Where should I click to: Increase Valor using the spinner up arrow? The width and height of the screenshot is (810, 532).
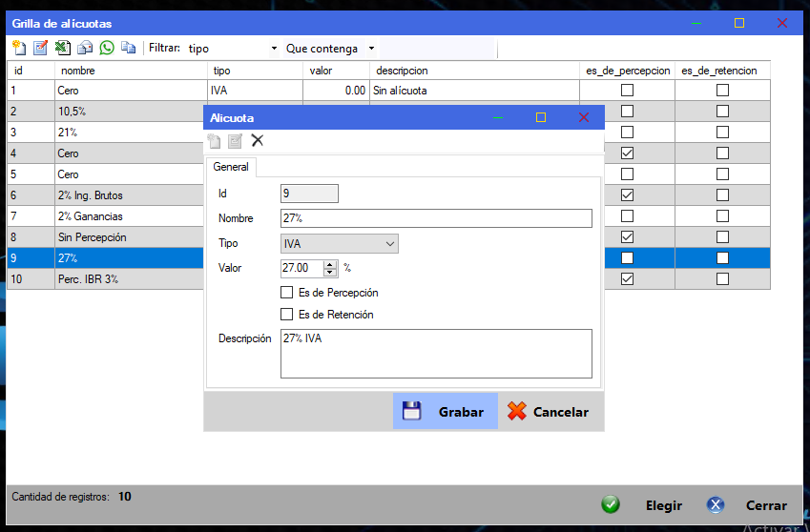pyautogui.click(x=330, y=265)
